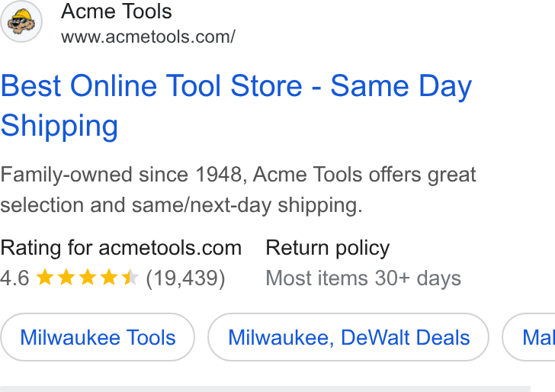The image size is (555, 392).
Task: Click the first gold rating star
Action: coord(45,278)
